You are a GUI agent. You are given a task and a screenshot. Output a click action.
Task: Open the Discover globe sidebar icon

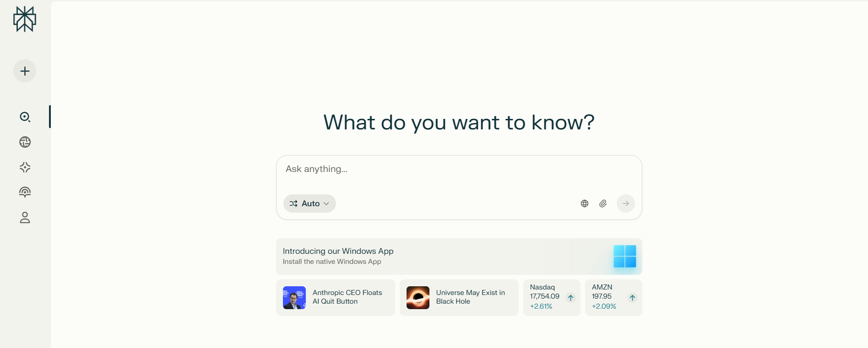(25, 142)
